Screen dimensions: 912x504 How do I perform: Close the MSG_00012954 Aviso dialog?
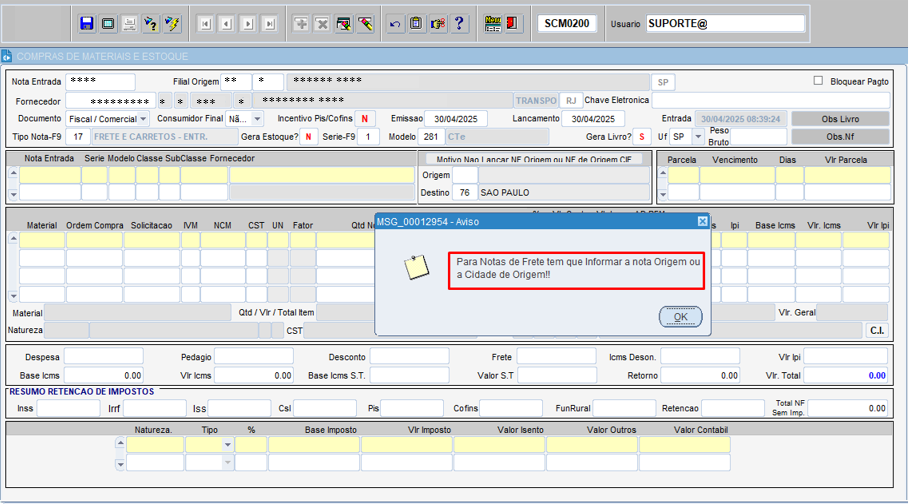[x=702, y=221]
